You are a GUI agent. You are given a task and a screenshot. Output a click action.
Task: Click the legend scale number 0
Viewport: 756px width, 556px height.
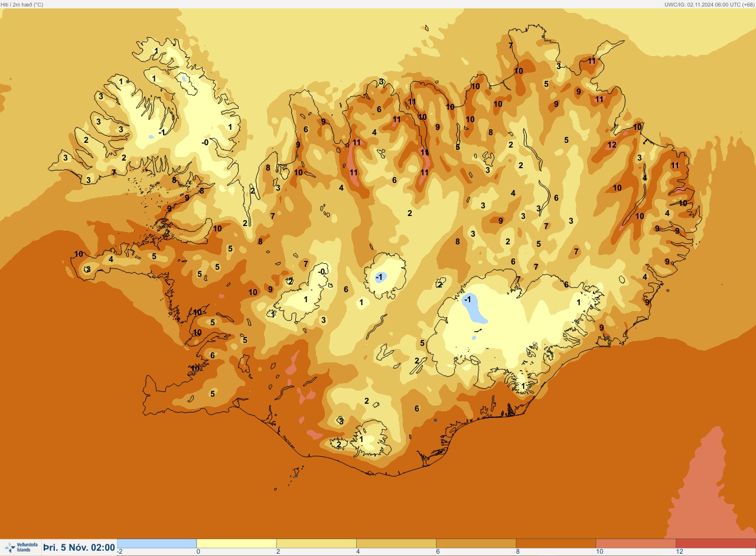point(198,551)
